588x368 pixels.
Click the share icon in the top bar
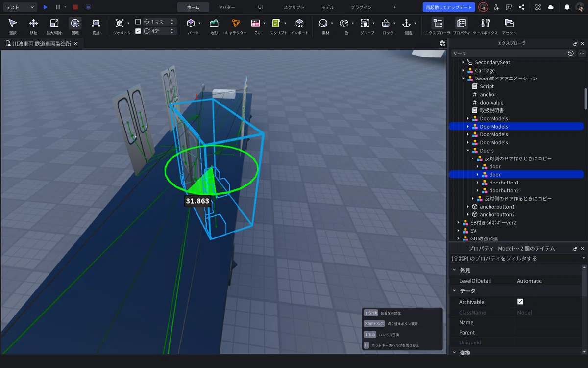(521, 7)
